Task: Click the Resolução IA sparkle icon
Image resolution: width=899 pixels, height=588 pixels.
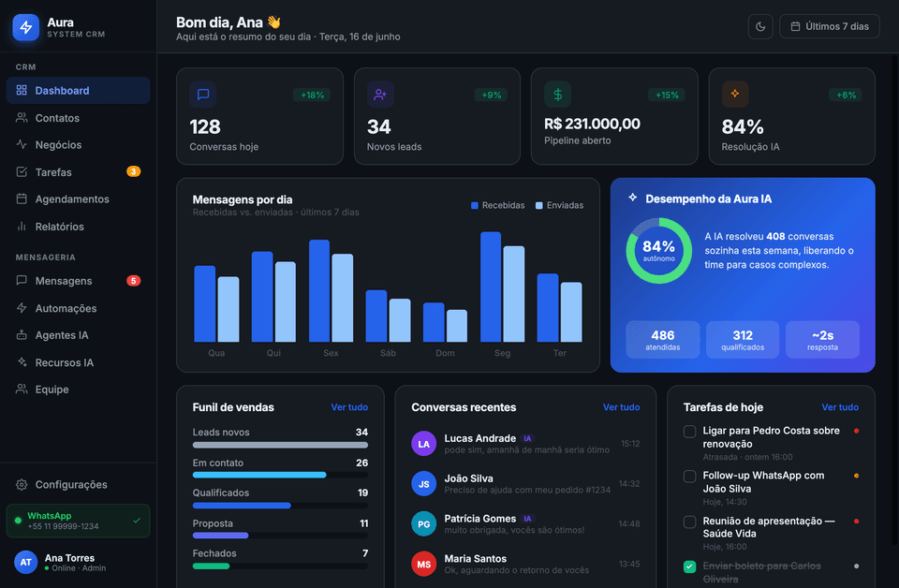Action: 734,94
